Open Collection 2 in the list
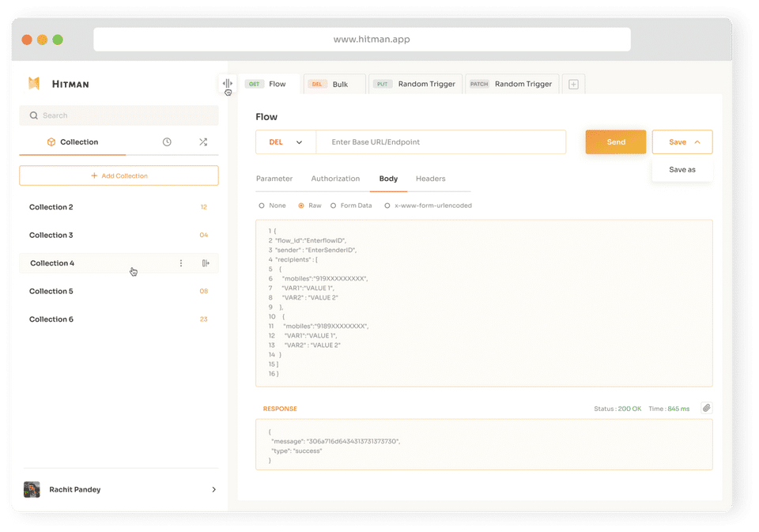 (119, 206)
